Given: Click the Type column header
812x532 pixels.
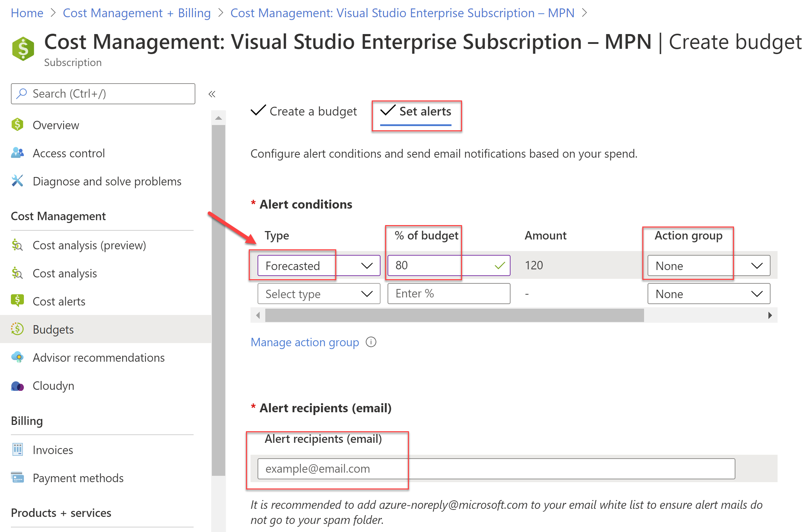Looking at the screenshot, I should 277,235.
